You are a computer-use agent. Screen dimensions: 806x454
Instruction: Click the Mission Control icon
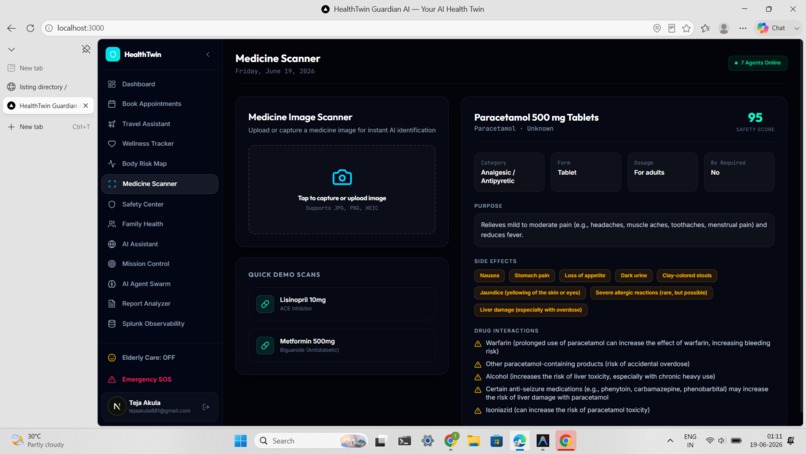[112, 264]
